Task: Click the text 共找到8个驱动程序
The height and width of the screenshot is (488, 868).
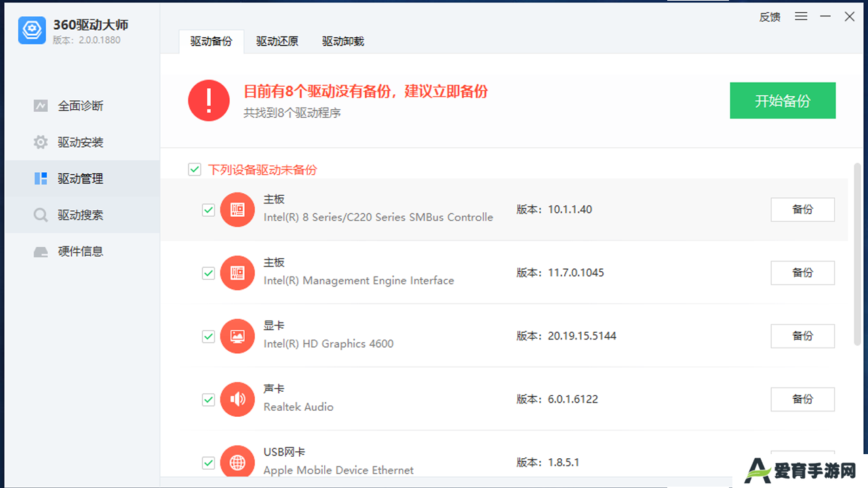Action: (292, 113)
